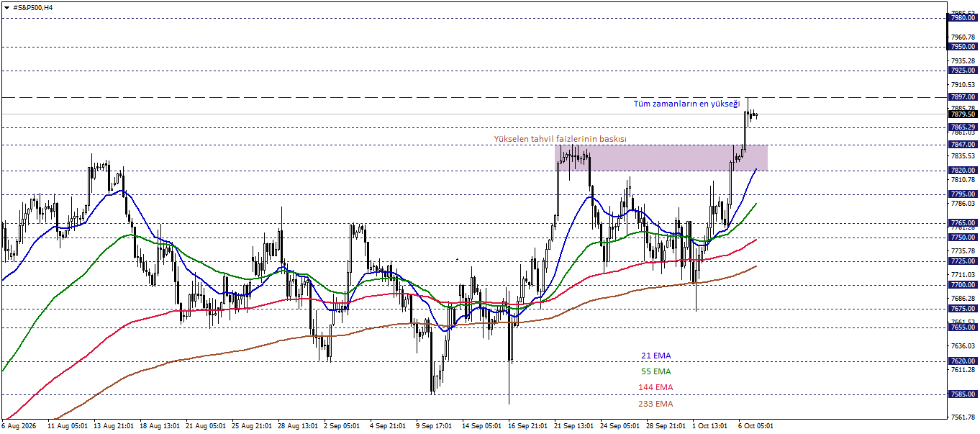
Task: Click the 21 EMA legend label
Action: 655,355
